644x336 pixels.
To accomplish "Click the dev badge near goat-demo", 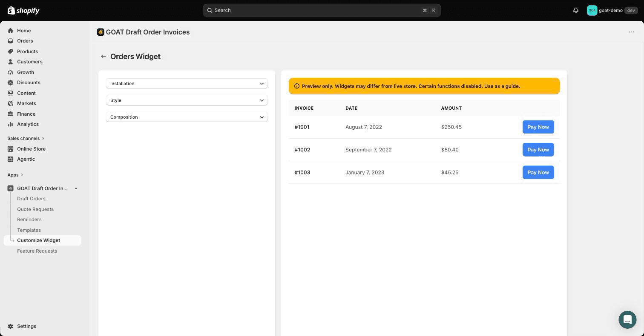I will click(x=631, y=10).
